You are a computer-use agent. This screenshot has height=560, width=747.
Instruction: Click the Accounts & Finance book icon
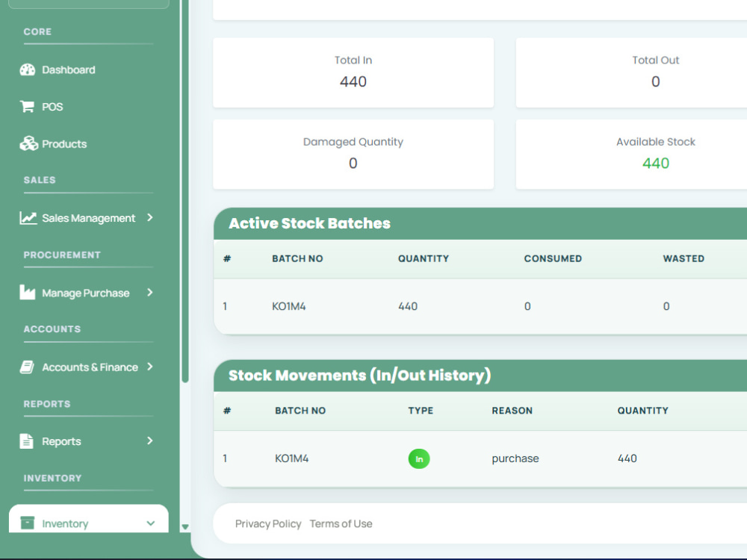click(27, 367)
